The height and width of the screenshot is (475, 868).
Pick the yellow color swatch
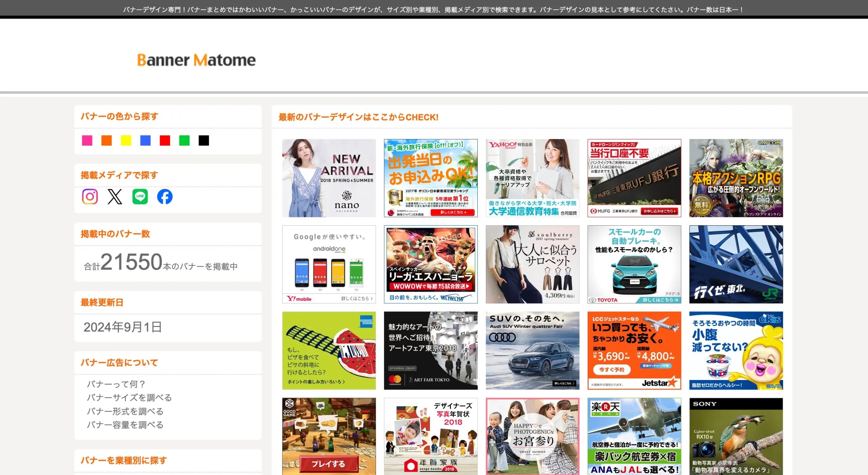click(126, 140)
